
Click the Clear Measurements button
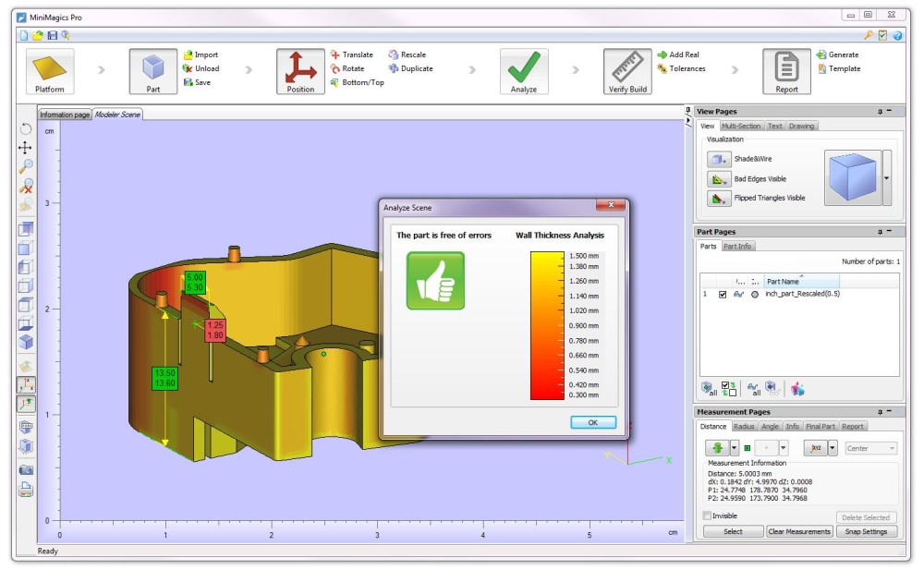[x=799, y=532]
